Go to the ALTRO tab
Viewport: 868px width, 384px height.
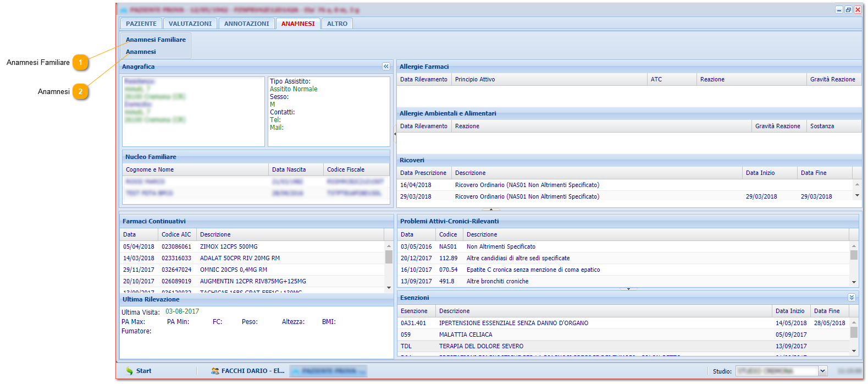pyautogui.click(x=337, y=24)
